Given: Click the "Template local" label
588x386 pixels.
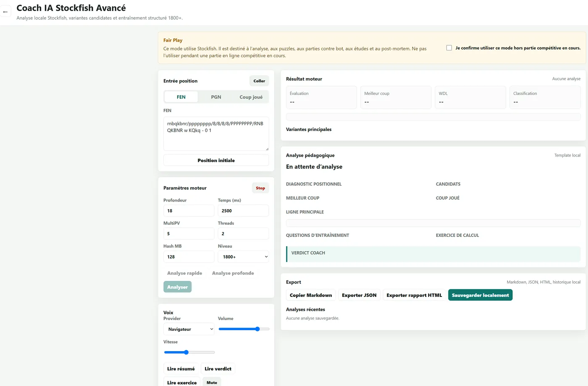Looking at the screenshot, I should [x=567, y=155].
